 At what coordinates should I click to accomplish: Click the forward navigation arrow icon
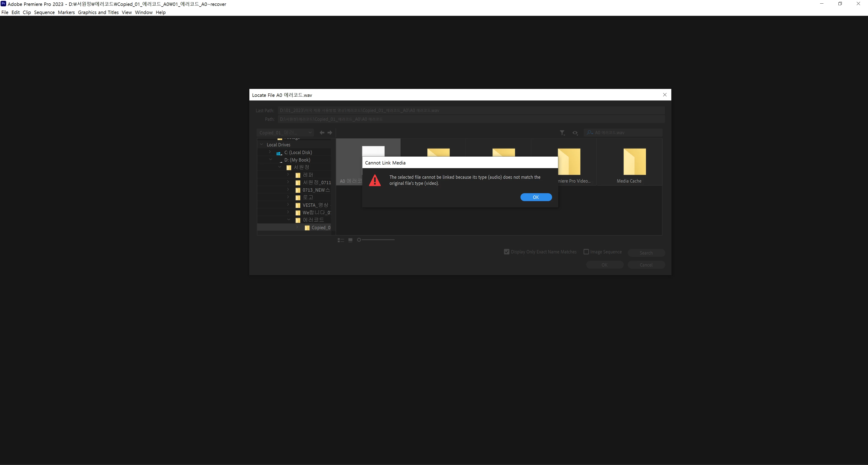(330, 133)
